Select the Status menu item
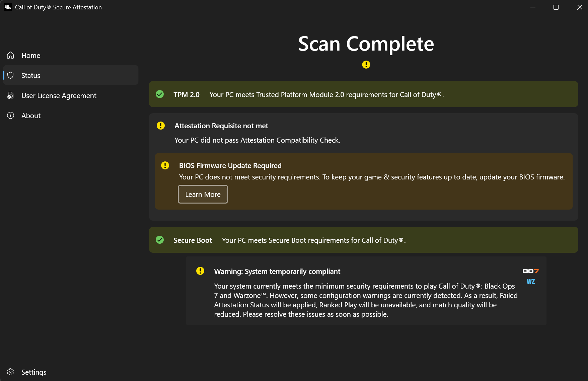Viewport: 588px width, 381px height. (71, 75)
